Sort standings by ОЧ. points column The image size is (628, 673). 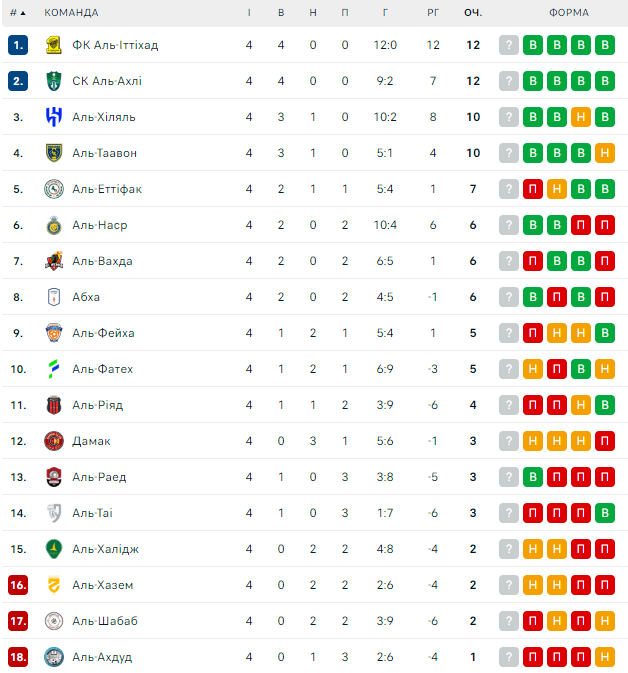pyautogui.click(x=473, y=13)
